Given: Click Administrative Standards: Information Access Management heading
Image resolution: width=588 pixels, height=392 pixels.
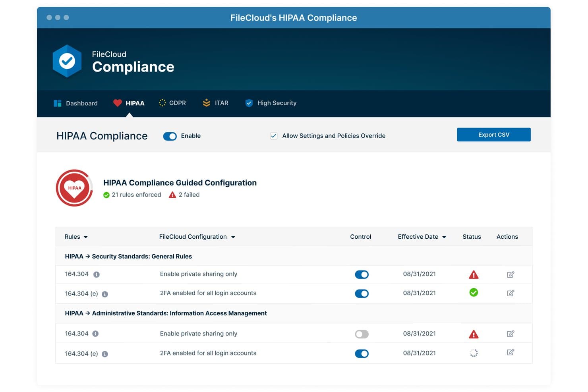Looking at the screenshot, I should 166,313.
